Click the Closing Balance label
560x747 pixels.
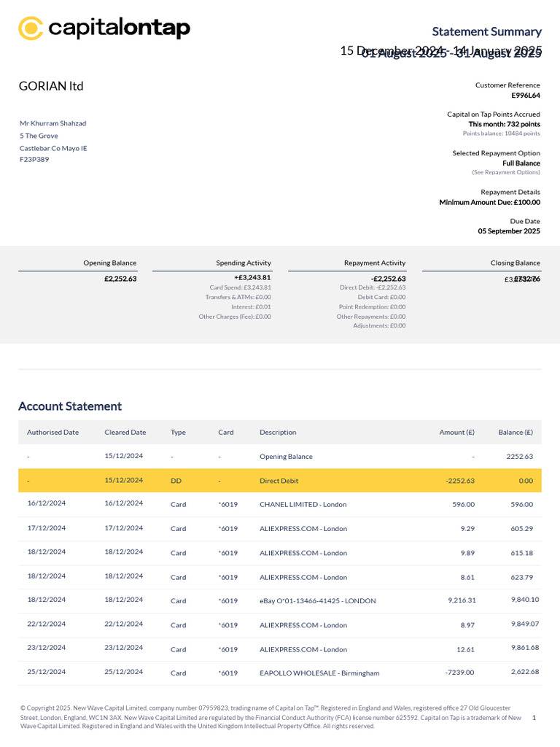tap(516, 263)
